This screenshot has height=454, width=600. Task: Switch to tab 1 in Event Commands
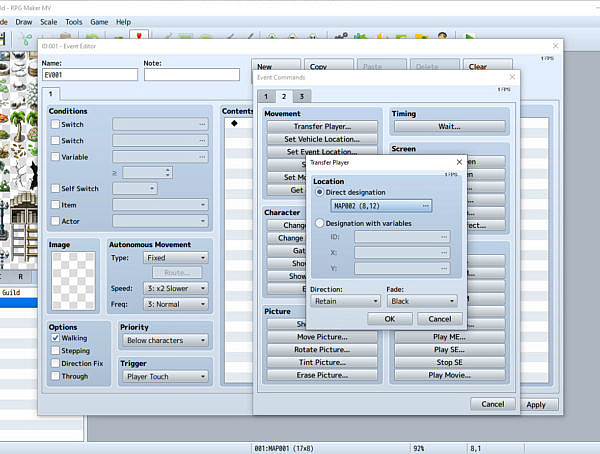coord(266,96)
